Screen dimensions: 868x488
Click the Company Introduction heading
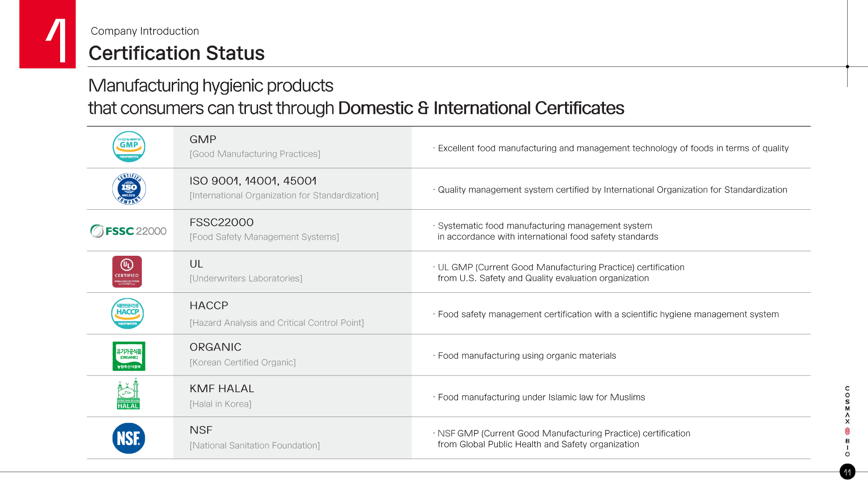[x=145, y=31]
